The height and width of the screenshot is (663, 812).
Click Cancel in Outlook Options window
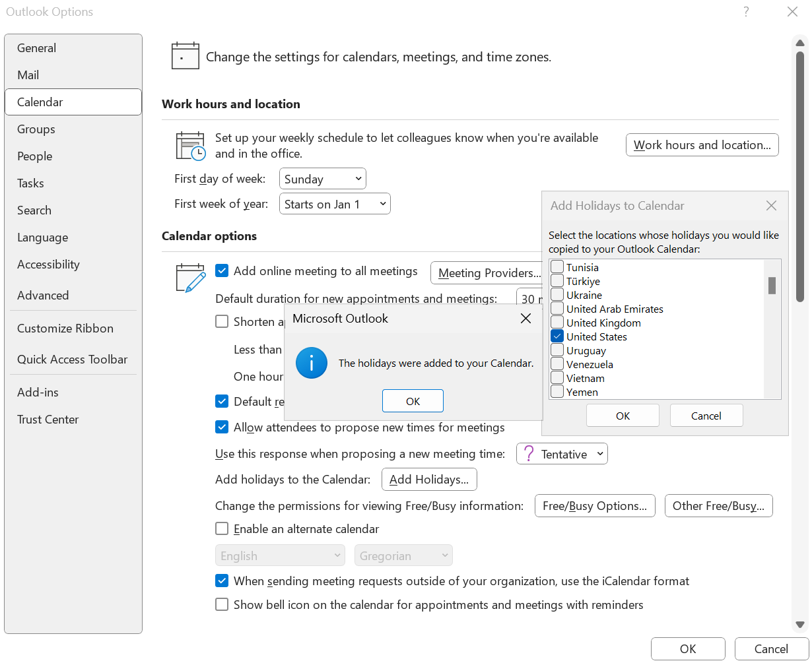[x=771, y=649]
